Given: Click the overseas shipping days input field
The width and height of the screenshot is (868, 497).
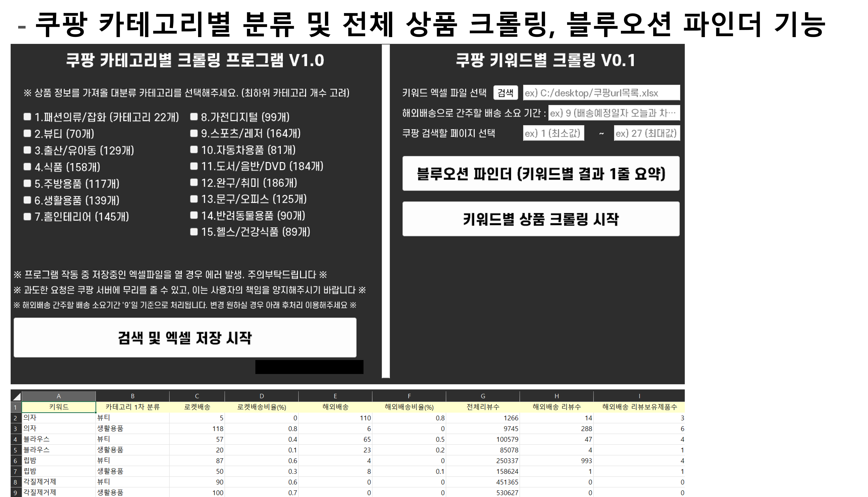Looking at the screenshot, I should coord(614,113).
